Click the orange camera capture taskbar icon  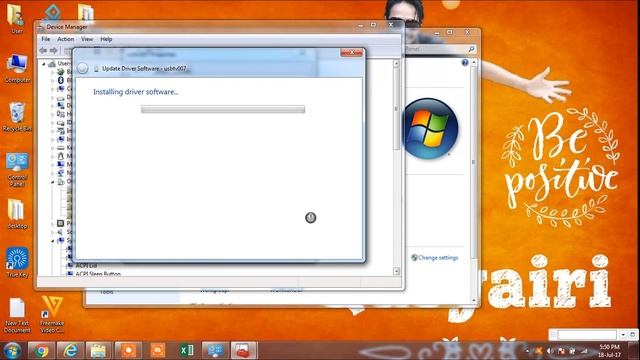158,351
